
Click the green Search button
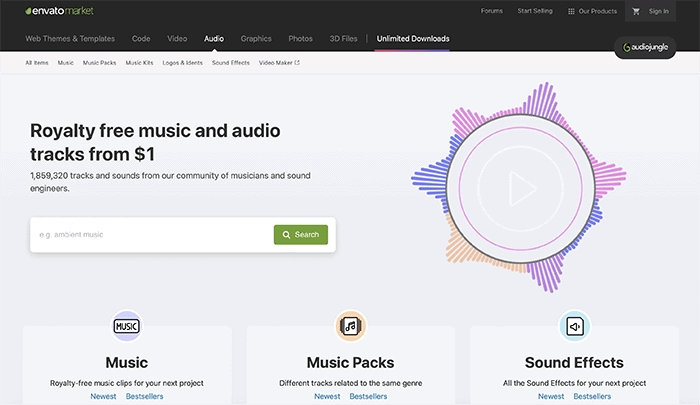click(300, 235)
